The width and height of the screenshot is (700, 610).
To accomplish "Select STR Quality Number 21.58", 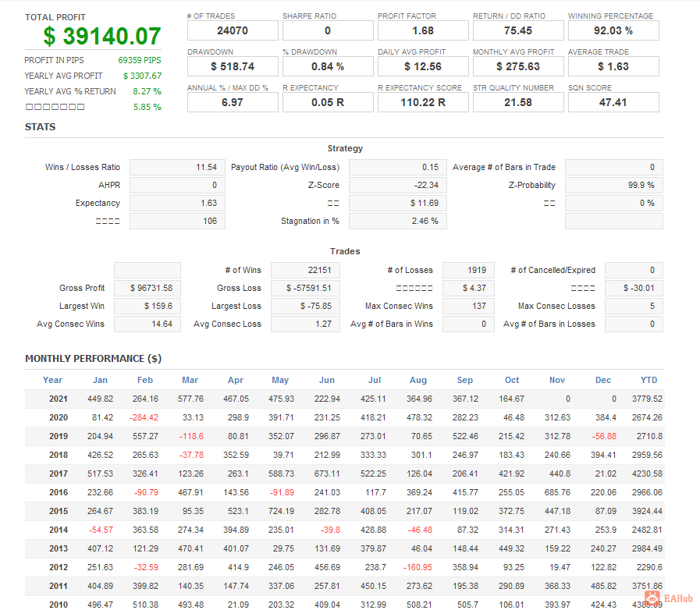I will tap(518, 102).
